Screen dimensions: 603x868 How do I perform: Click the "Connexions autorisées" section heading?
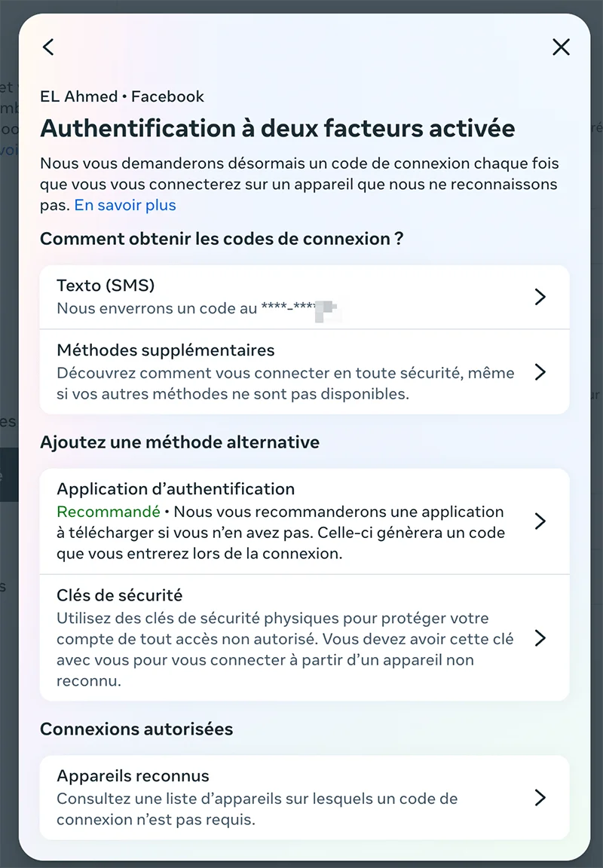point(136,729)
